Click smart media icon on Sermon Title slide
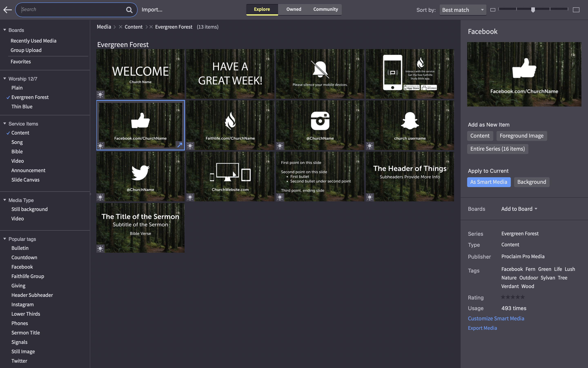The width and height of the screenshot is (588, 368). 100,248
